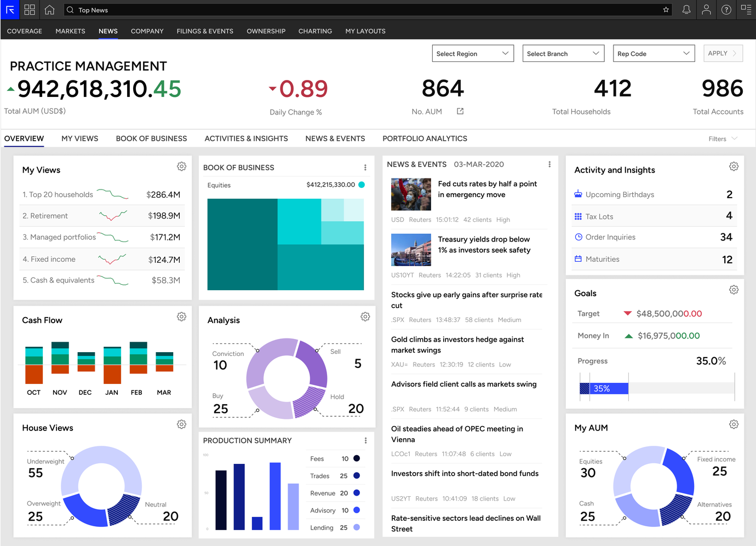Open News & Events kebab menu
This screenshot has width=756, height=546.
[549, 164]
